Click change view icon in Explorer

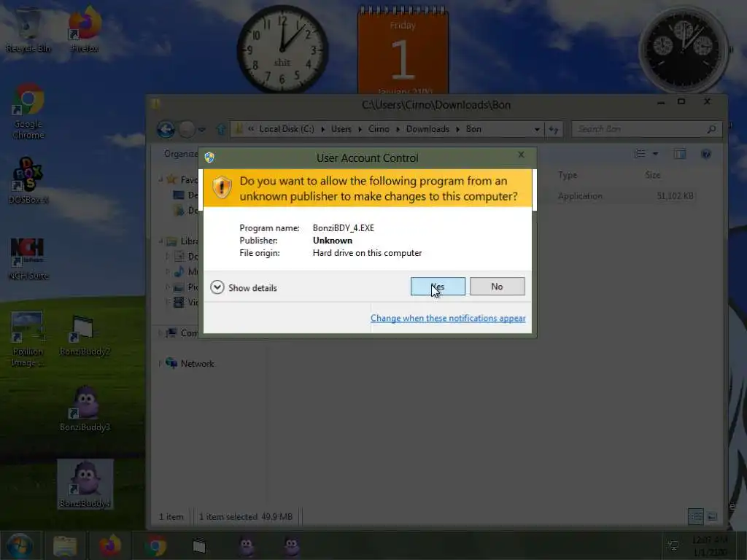(640, 153)
